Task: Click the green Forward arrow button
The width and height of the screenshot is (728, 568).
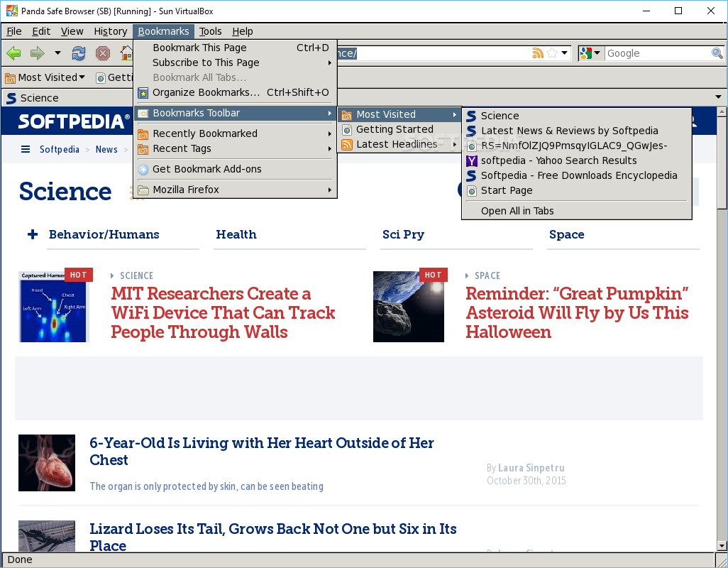Action: pos(37,53)
